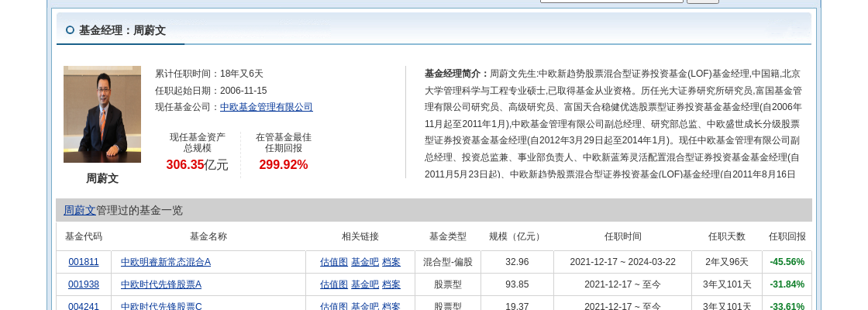Select the -33.61% return value

point(787,306)
